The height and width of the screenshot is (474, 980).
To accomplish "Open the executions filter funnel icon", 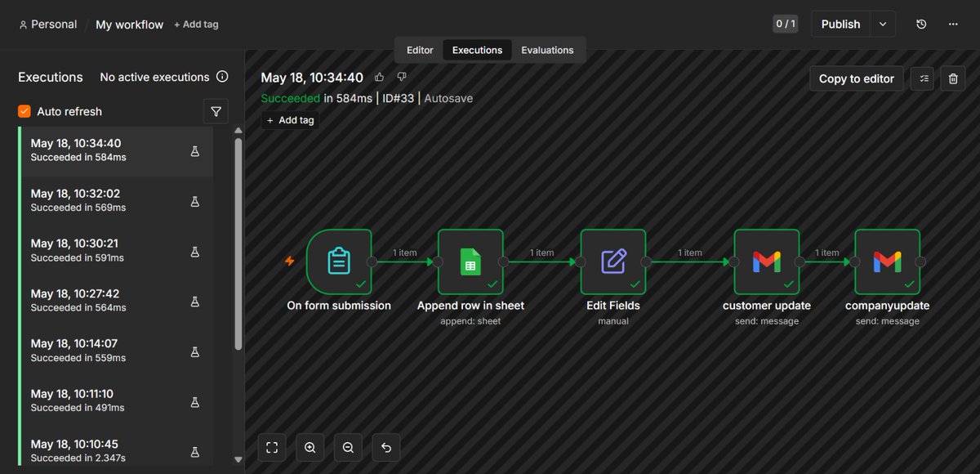I will pyautogui.click(x=216, y=111).
